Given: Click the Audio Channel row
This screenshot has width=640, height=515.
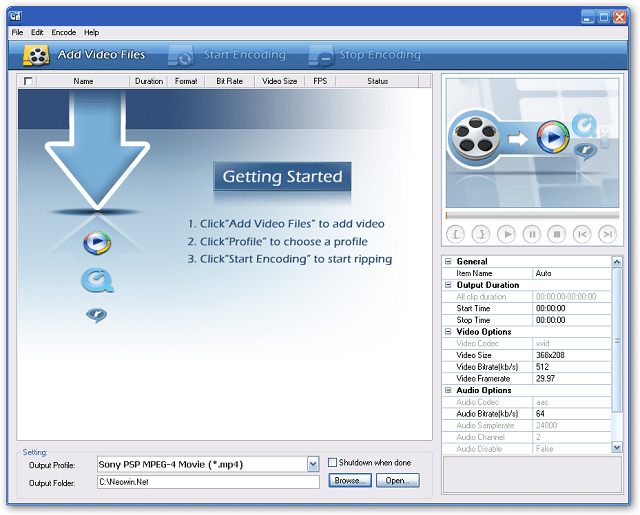Looking at the screenshot, I should pyautogui.click(x=527, y=437).
